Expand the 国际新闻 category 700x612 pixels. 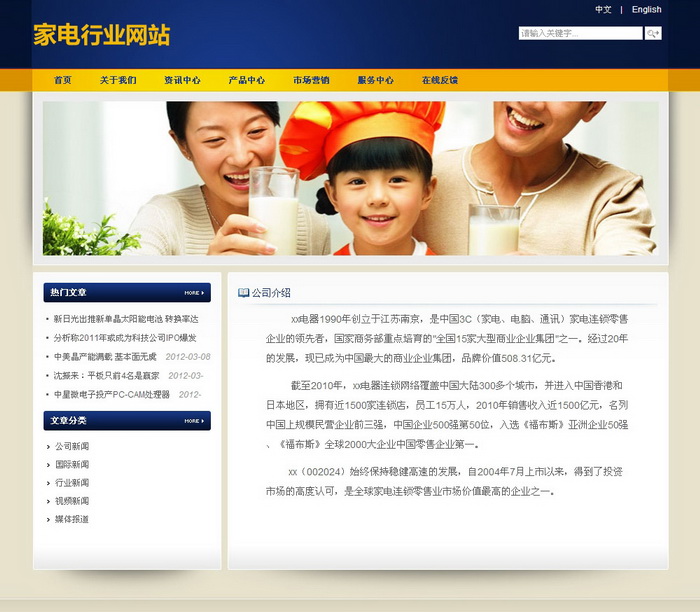click(72, 465)
